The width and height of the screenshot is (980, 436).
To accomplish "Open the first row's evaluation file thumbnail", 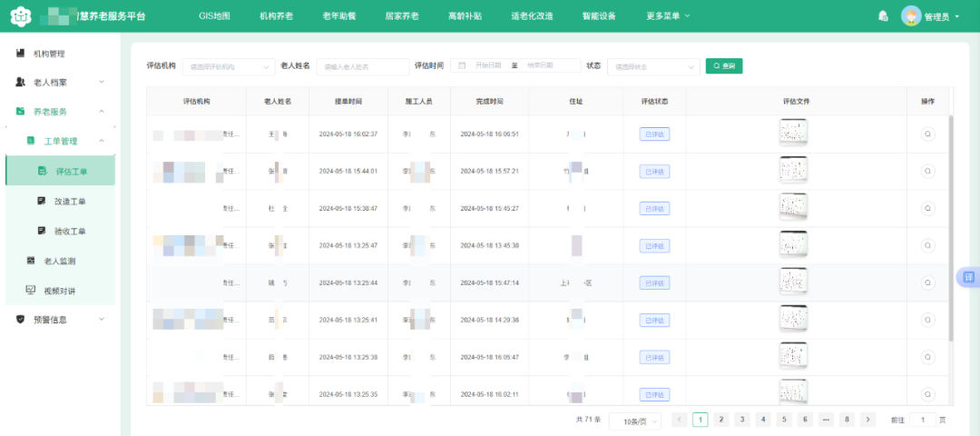I will tap(793, 133).
